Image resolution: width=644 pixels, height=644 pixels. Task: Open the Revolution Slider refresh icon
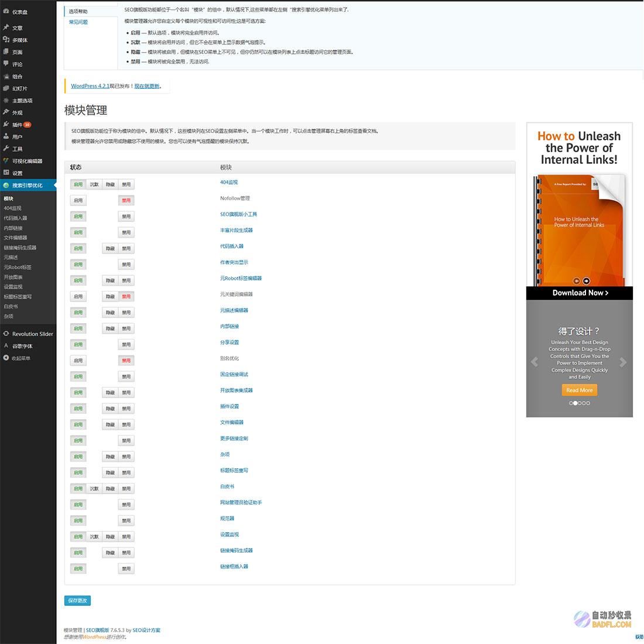6,334
